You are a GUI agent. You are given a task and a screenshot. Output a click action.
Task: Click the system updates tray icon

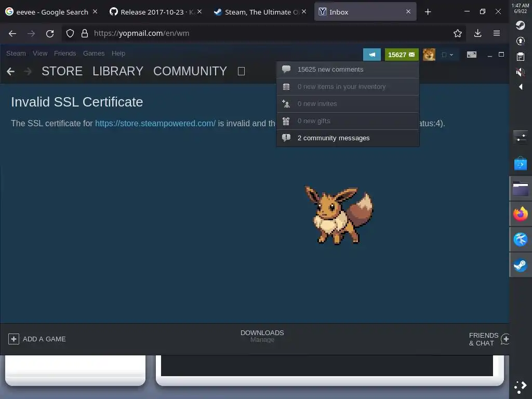[x=521, y=41]
